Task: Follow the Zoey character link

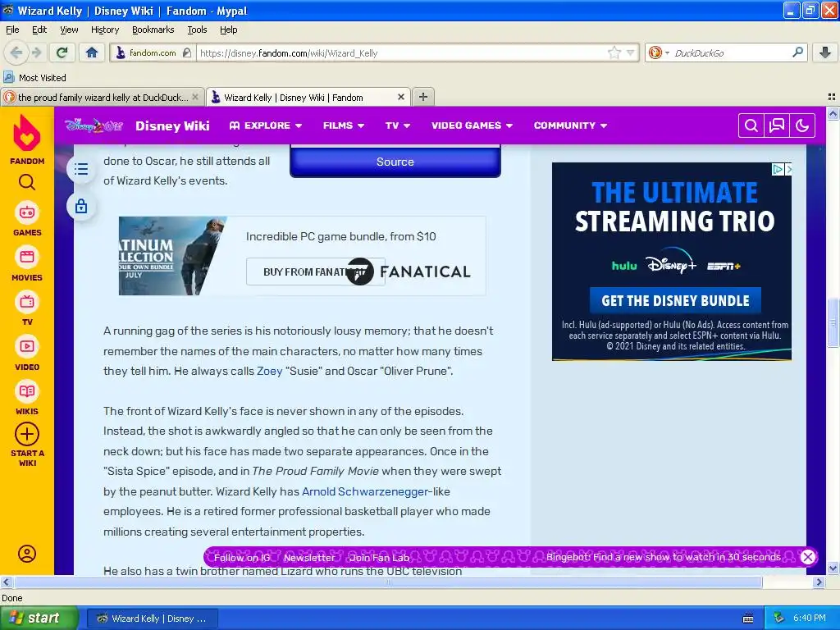Action: click(x=269, y=371)
